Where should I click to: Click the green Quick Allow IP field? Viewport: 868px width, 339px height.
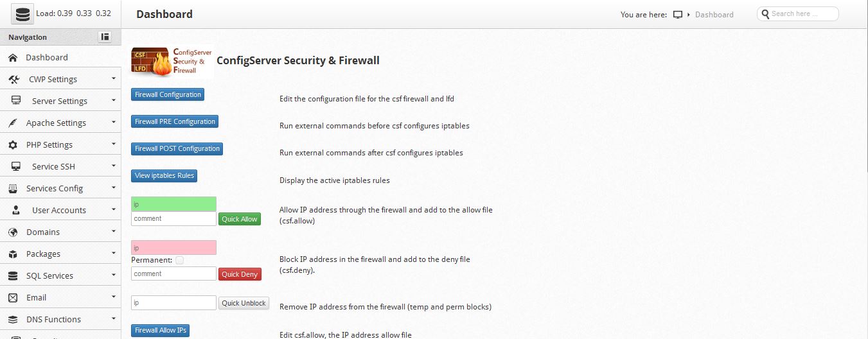173,204
